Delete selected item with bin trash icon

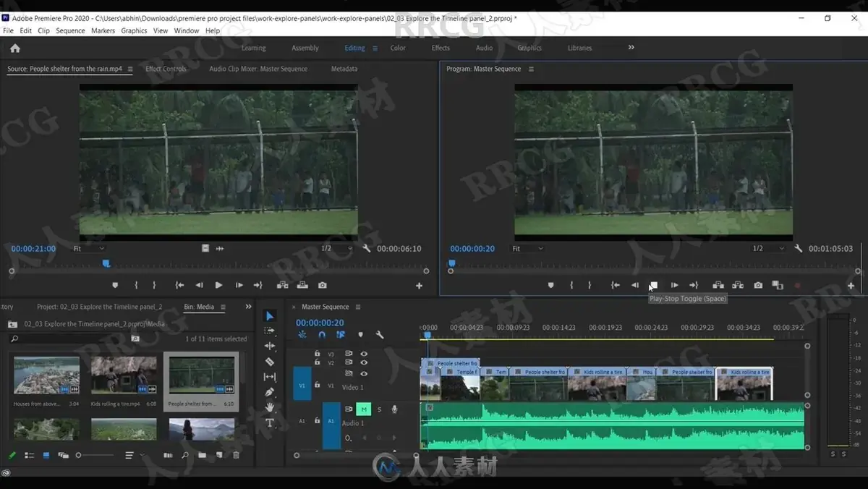click(236, 455)
